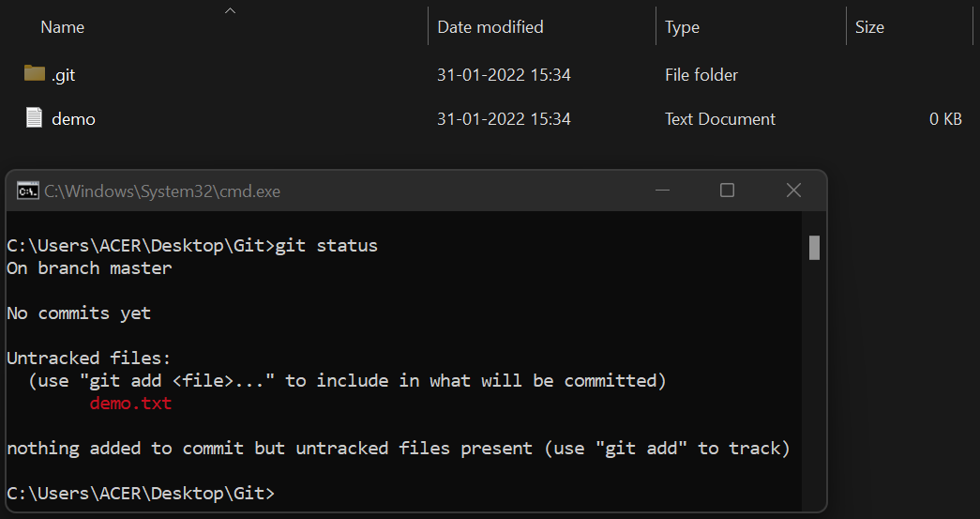Sort files by Name column
The image size is (980, 519).
(x=63, y=27)
